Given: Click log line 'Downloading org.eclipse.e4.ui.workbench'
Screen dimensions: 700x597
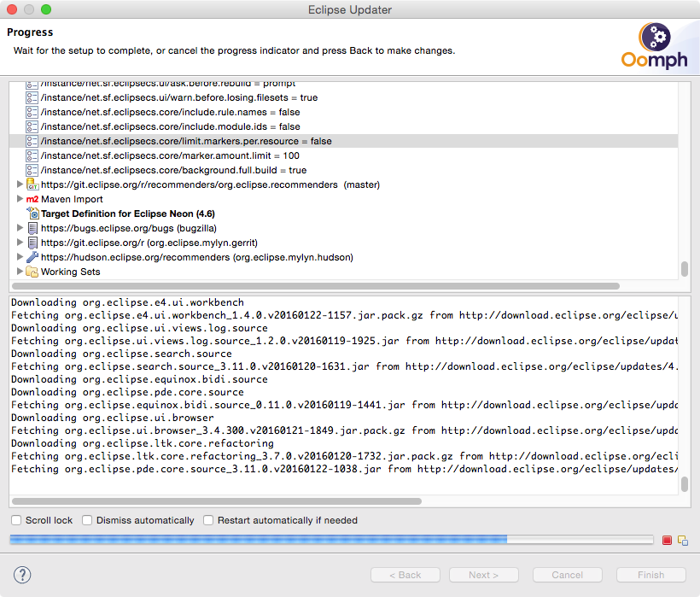Looking at the screenshot, I should click(127, 302).
